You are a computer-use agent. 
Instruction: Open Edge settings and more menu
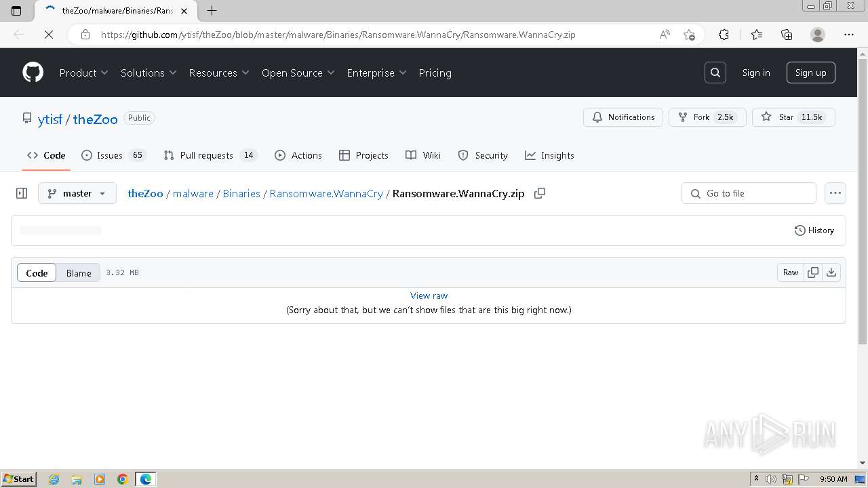849,35
